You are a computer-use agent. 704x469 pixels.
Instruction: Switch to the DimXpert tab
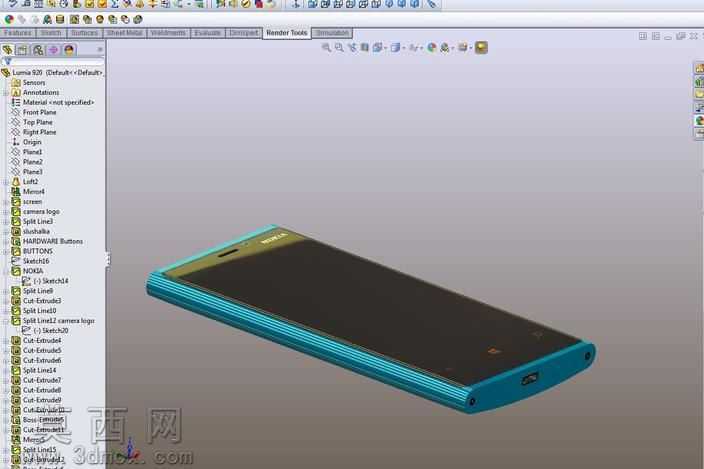click(244, 33)
